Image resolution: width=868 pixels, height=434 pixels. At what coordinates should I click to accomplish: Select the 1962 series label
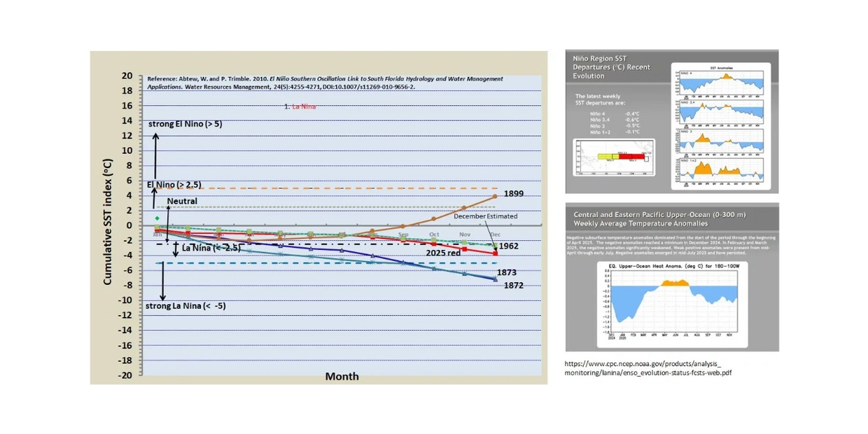tap(508, 246)
